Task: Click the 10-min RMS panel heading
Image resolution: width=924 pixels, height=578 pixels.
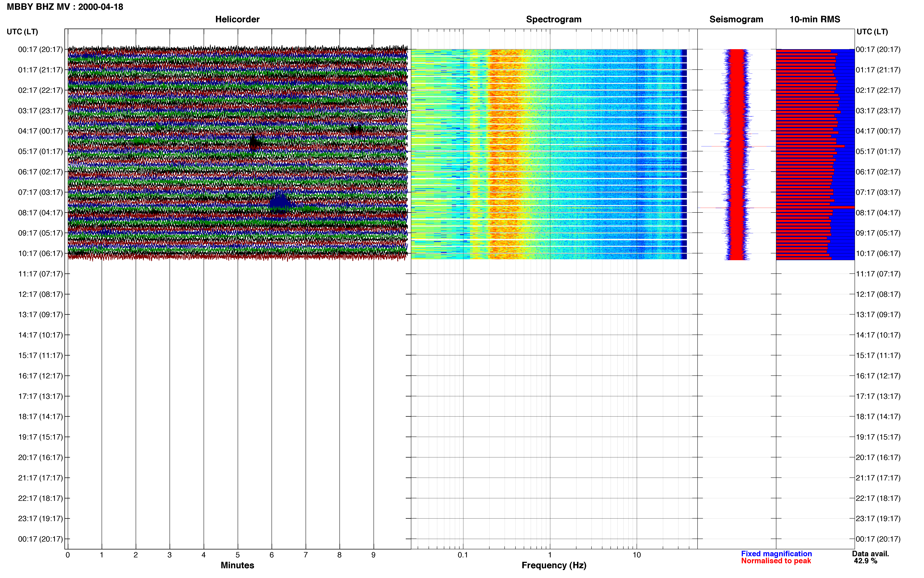Action: point(815,20)
